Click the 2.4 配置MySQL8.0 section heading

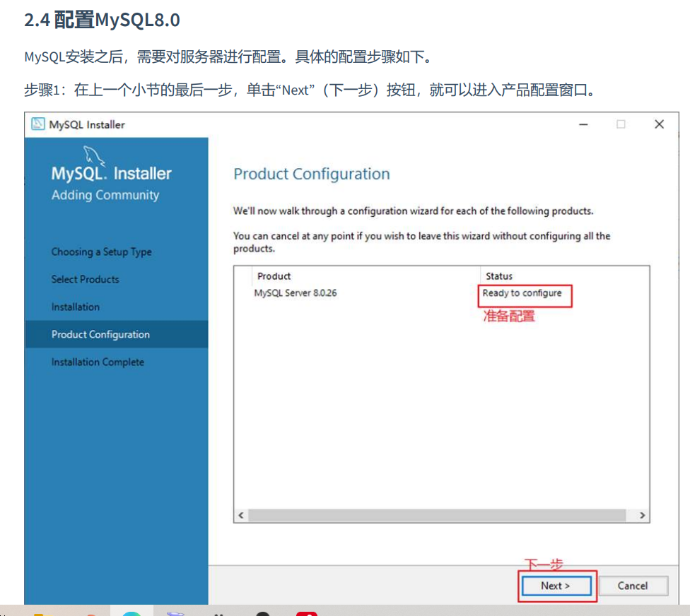(x=102, y=20)
